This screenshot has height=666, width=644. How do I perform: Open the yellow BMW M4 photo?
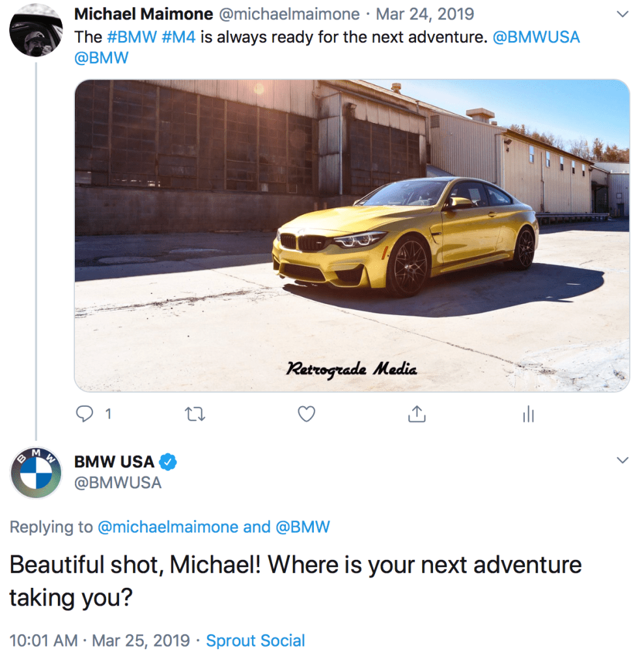tap(352, 234)
